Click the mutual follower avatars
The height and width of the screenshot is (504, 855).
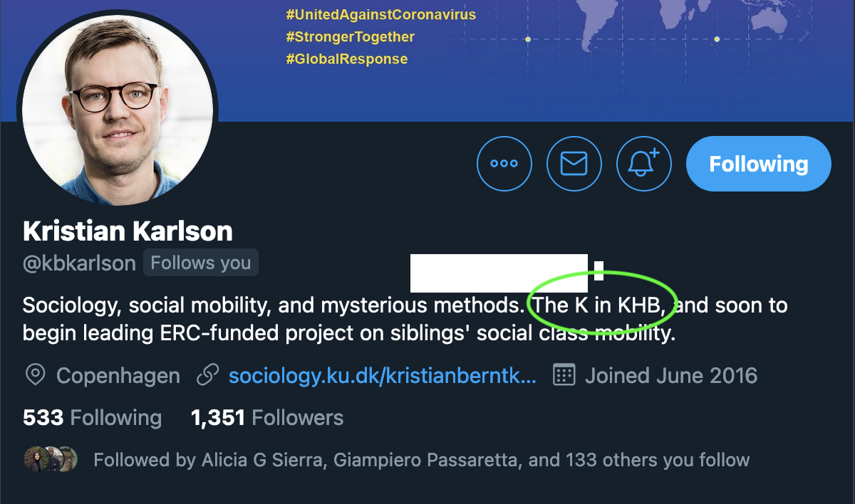pos(51,459)
